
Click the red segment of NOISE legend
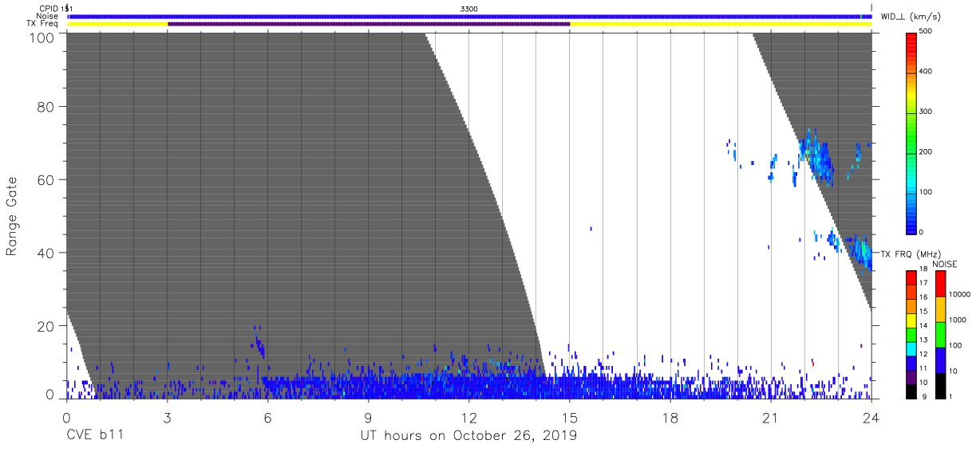pyautogui.click(x=940, y=284)
